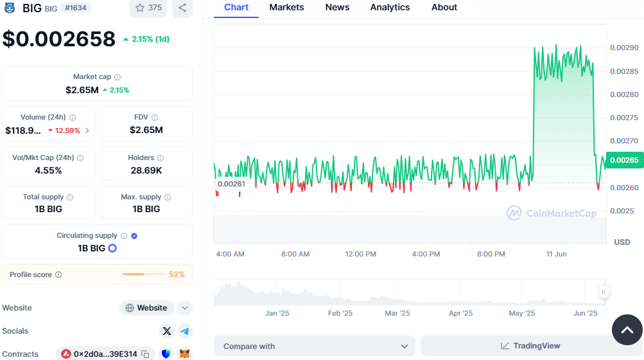Screen dimensions: 644x360
Task: Click the Profile score info icon
Action: [58, 274]
